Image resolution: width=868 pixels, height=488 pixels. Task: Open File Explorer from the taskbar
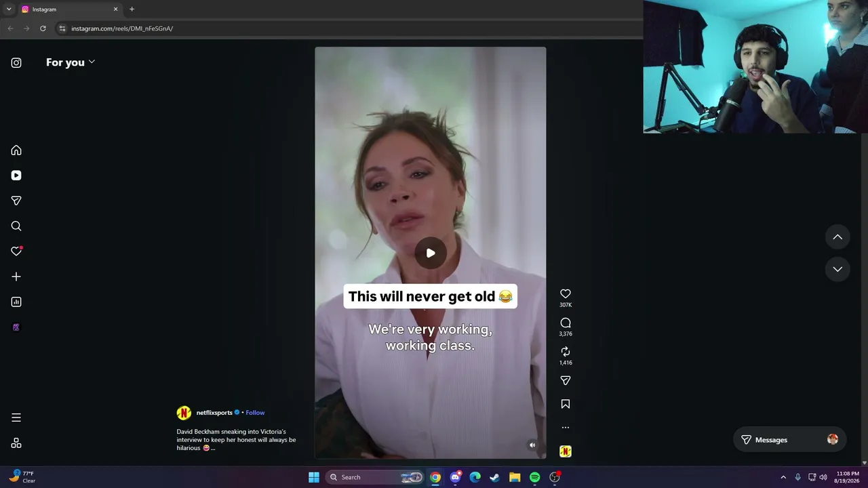point(515,477)
